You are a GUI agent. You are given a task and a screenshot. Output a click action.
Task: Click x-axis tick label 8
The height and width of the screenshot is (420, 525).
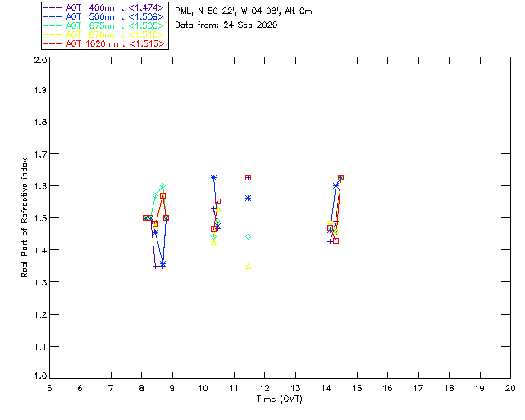click(x=142, y=389)
